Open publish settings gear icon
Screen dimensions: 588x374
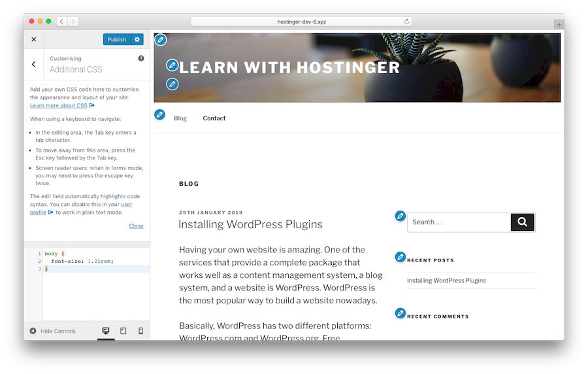pyautogui.click(x=137, y=39)
